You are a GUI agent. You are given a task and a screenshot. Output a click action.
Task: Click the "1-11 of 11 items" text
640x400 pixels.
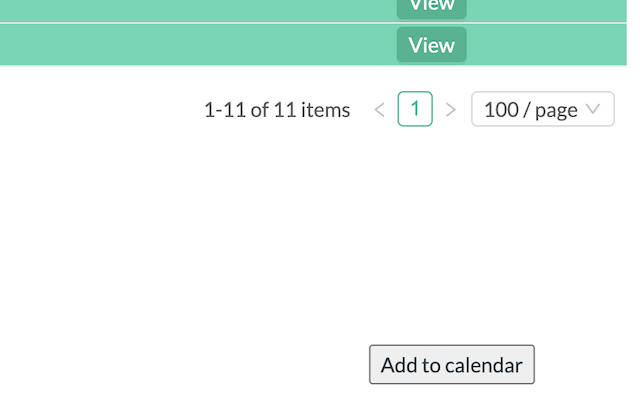(277, 110)
